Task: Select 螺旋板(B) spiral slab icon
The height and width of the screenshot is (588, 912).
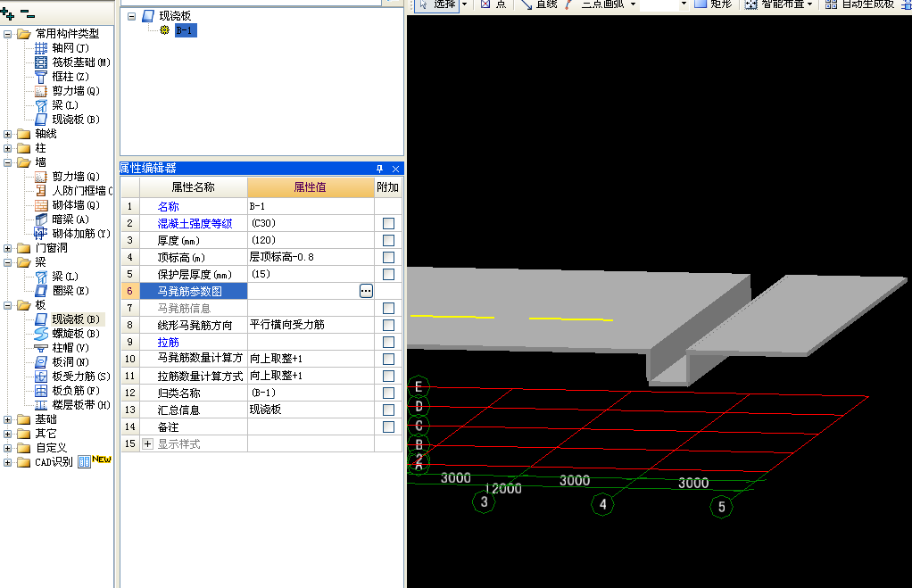Action: coord(41,333)
